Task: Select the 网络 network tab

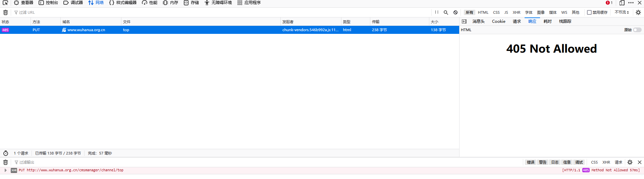Action: 96,3
